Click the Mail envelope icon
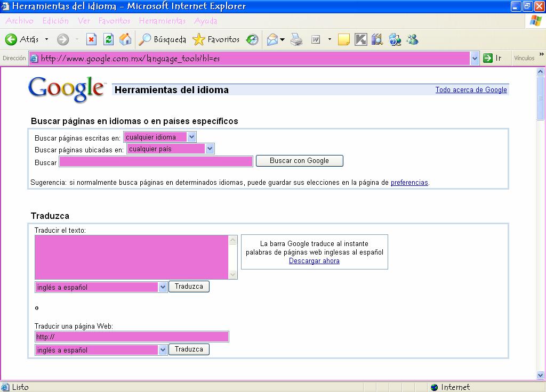Screen dimensions: 546x392 coord(272,39)
